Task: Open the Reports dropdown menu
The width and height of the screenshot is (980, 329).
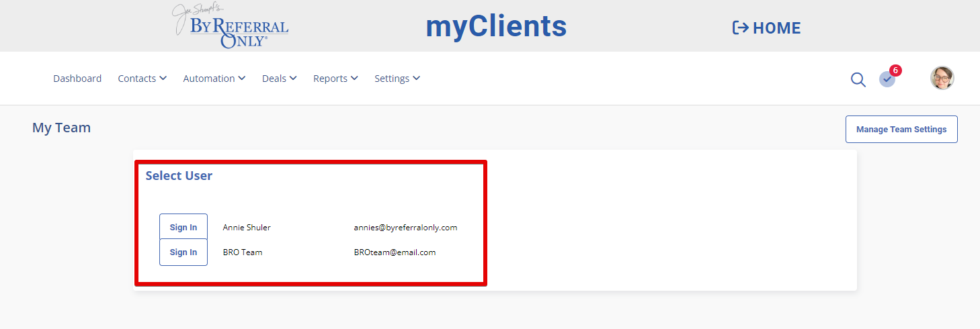Action: 335,79
